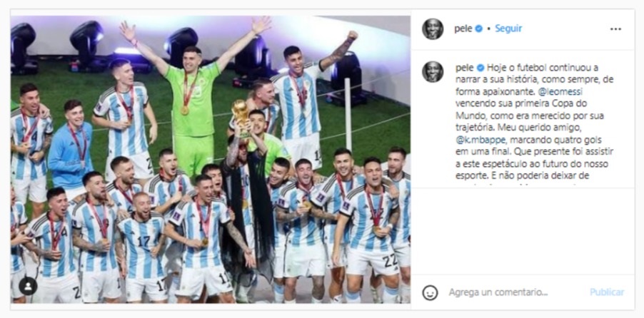Click the emoji smiley icon
Image resolution: width=644 pixels, height=318 pixels.
click(430, 292)
